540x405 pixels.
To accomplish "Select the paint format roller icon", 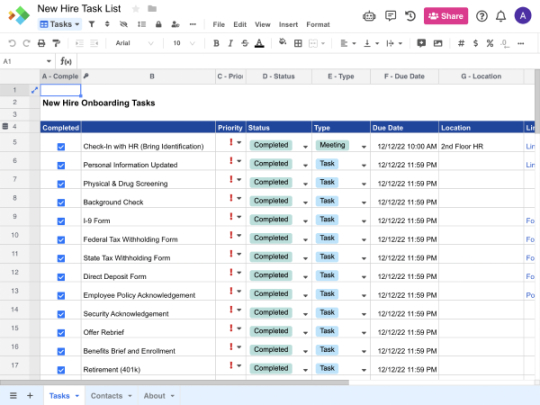I will (x=56, y=43).
